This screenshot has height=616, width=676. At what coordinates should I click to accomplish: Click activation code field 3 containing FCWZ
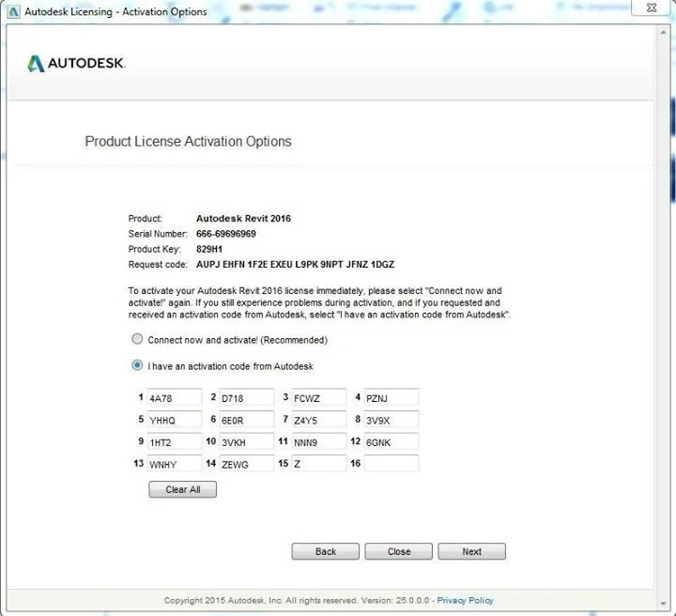click(x=319, y=397)
